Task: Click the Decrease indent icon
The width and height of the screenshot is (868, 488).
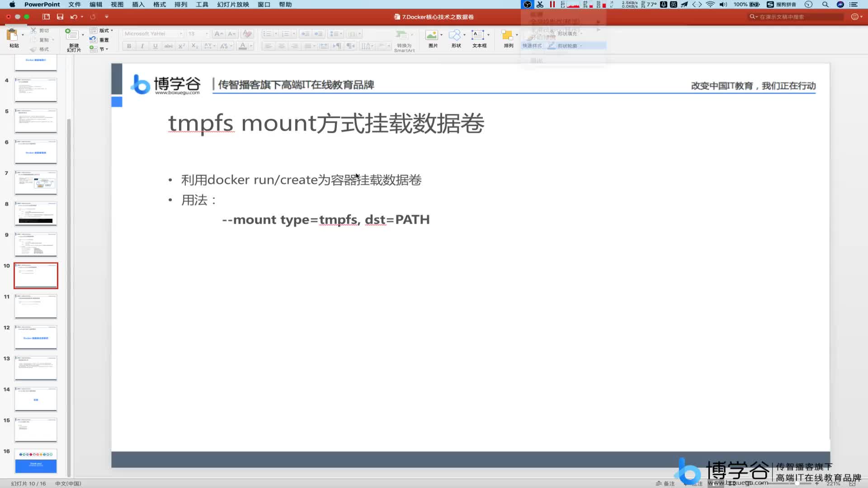Action: (x=306, y=34)
